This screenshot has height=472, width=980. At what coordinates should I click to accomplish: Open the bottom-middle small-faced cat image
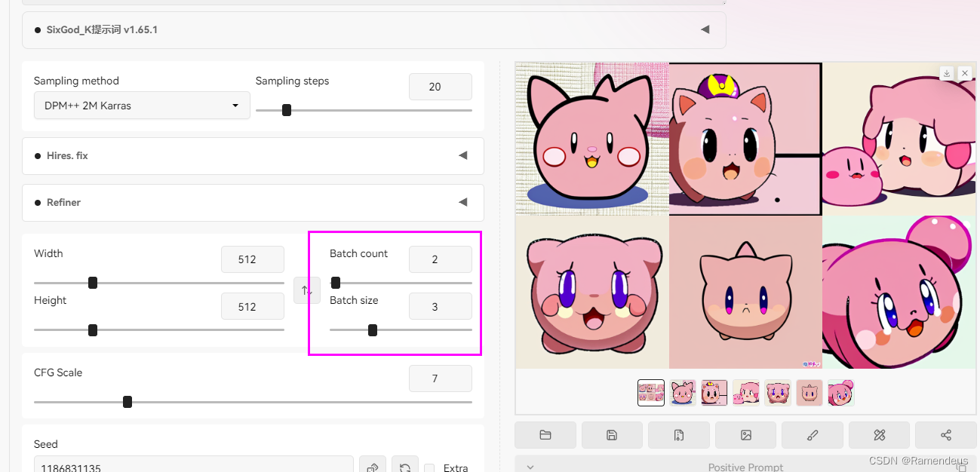(x=745, y=293)
